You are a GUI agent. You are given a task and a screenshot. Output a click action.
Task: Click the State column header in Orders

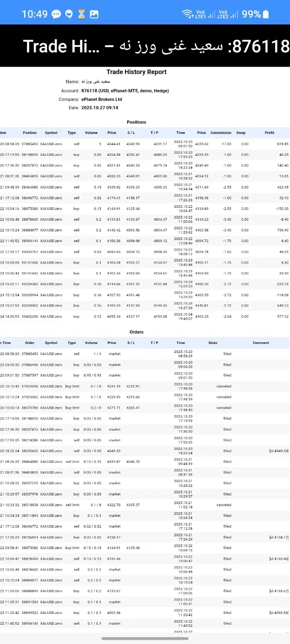(213, 343)
